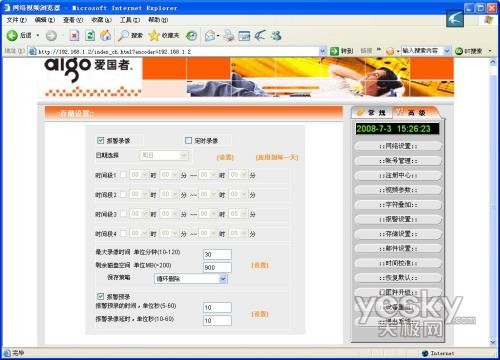Viewport: 500px width, 360px height.
Task: Switch to the 常规 tab
Action: [372, 113]
